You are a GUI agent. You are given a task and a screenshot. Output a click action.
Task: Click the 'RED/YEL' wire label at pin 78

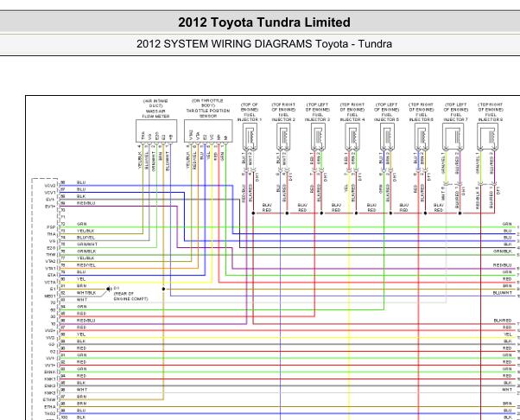[86, 265]
